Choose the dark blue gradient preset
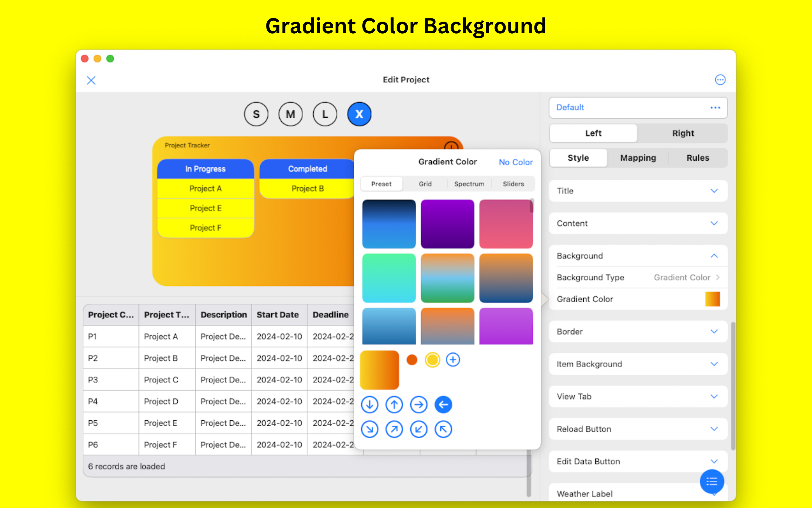This screenshot has width=812, height=508. tap(389, 224)
